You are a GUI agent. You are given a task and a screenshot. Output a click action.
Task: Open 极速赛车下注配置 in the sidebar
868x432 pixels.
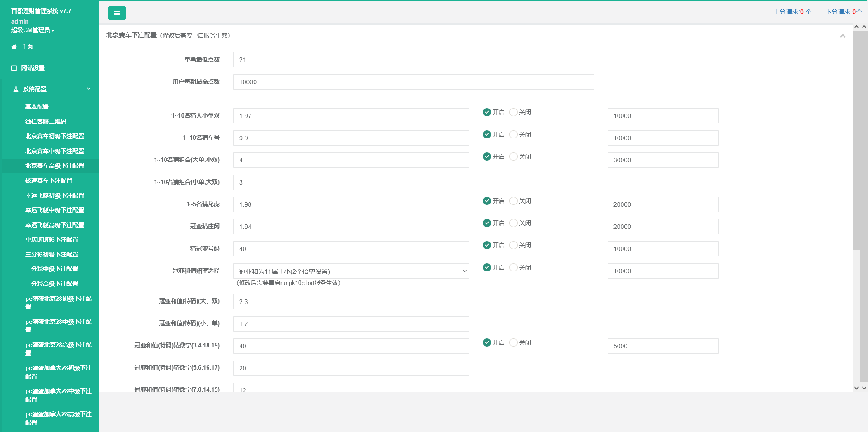pyautogui.click(x=49, y=180)
